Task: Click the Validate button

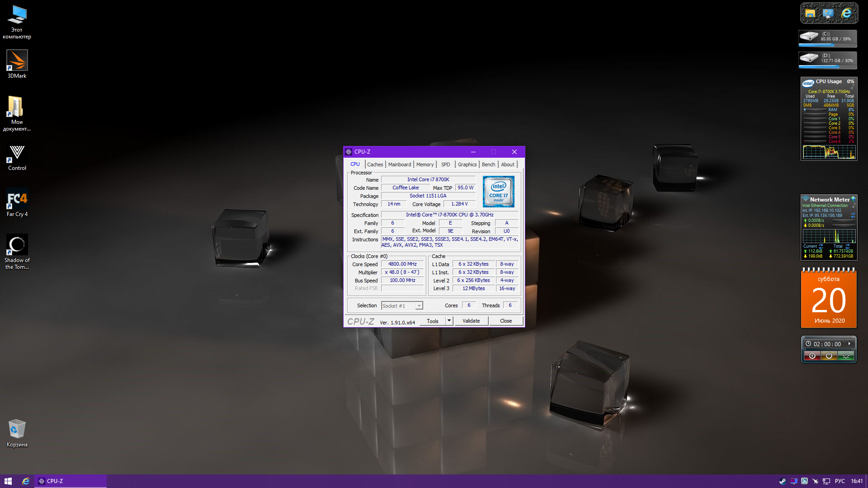Action: click(x=471, y=321)
